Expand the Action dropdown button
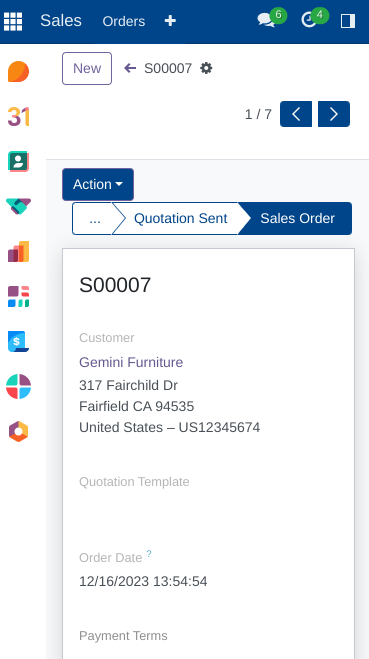Screen dimensions: 369x659 98,185
